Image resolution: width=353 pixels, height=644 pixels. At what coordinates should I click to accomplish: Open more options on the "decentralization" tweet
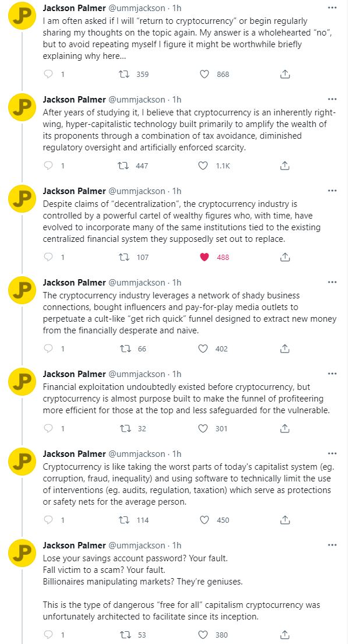click(332, 191)
